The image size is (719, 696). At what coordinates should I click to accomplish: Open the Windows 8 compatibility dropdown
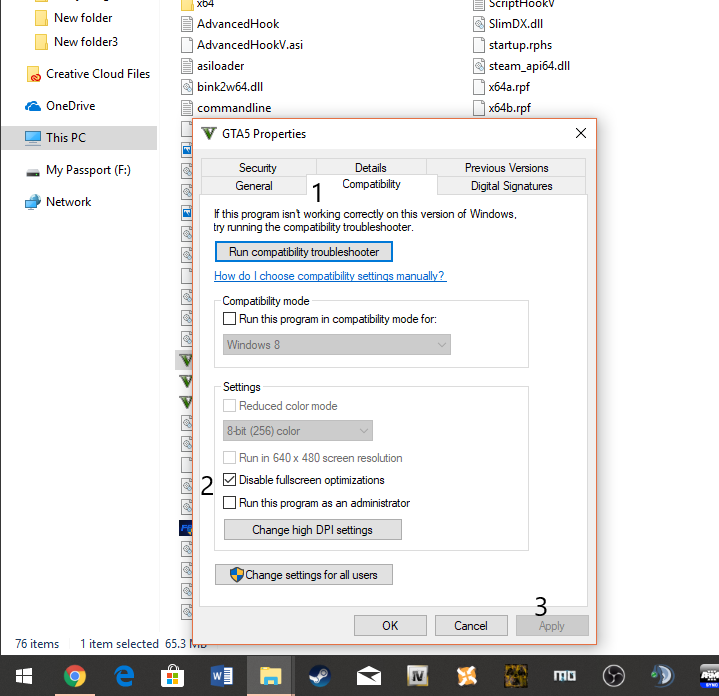(337, 344)
